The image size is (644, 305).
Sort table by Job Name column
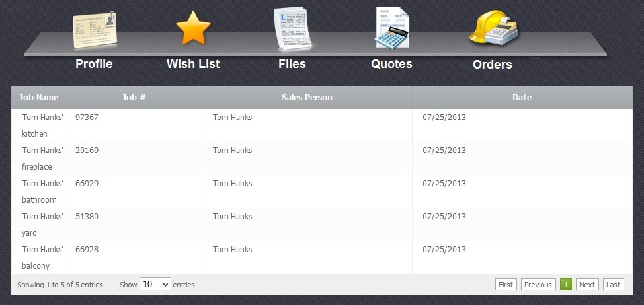tap(38, 98)
